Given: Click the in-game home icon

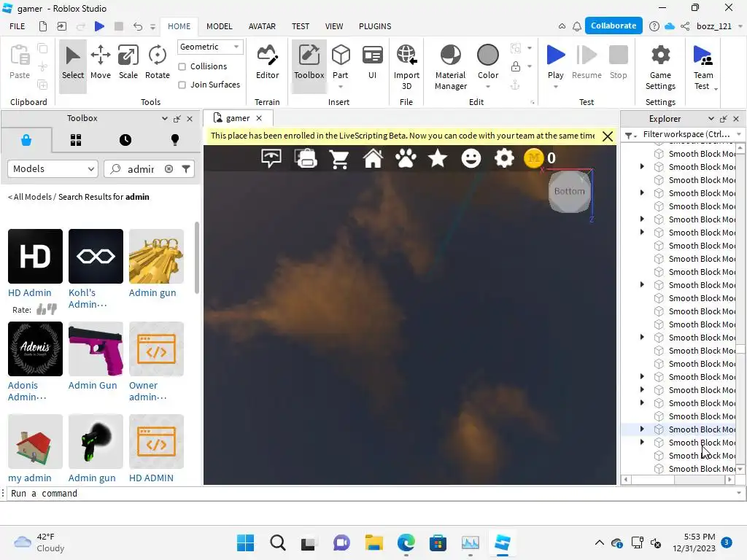Looking at the screenshot, I should (x=373, y=158).
